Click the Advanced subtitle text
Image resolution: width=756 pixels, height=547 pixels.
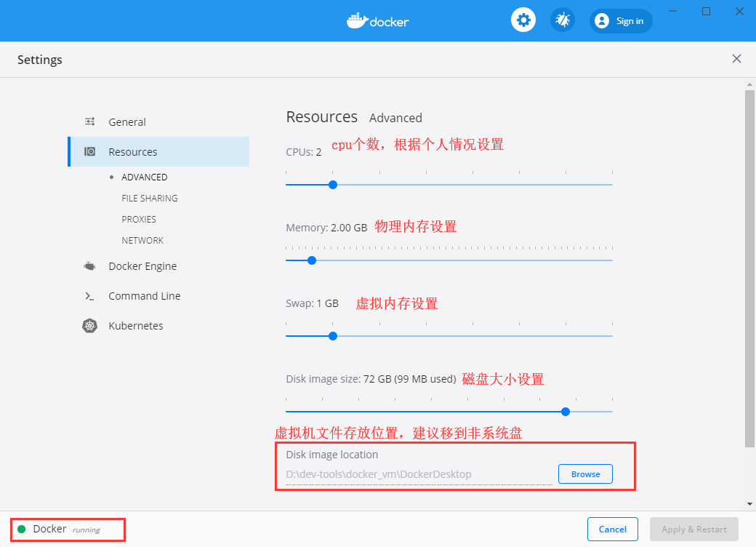click(x=395, y=118)
